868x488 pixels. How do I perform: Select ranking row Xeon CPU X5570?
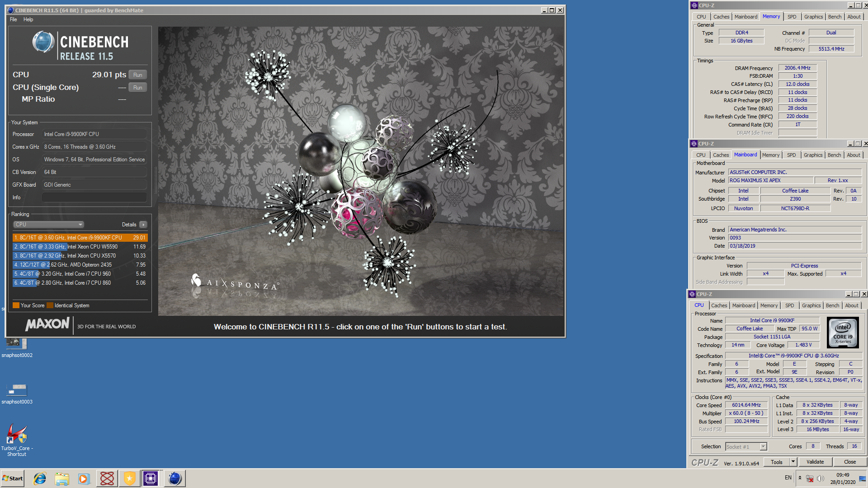(80, 256)
